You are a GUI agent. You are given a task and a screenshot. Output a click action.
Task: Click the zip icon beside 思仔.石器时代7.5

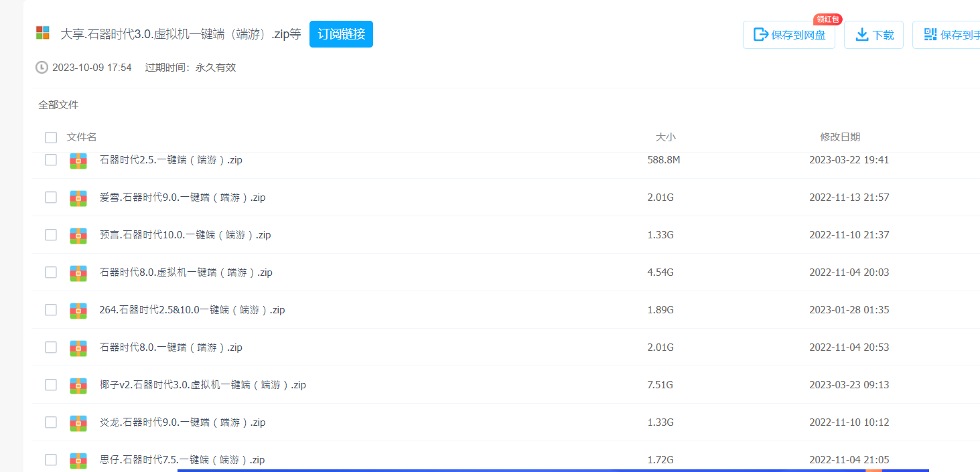pyautogui.click(x=78, y=460)
